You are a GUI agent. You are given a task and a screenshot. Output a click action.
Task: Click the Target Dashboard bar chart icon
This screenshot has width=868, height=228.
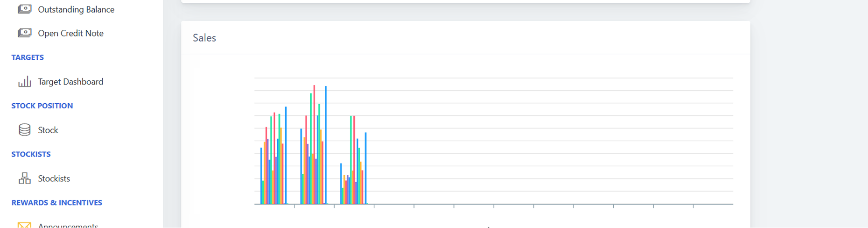pyautogui.click(x=25, y=82)
